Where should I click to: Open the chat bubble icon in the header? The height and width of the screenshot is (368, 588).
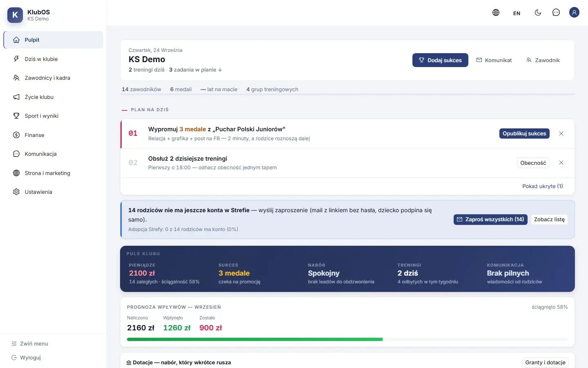556,13
